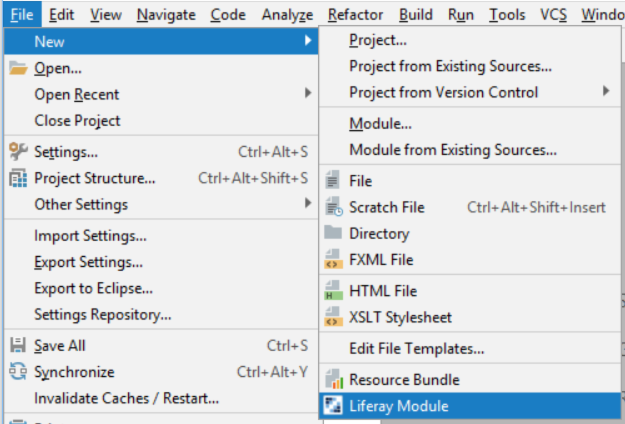Choose Project from Existing Sources...
The height and width of the screenshot is (424, 625).
(470, 66)
